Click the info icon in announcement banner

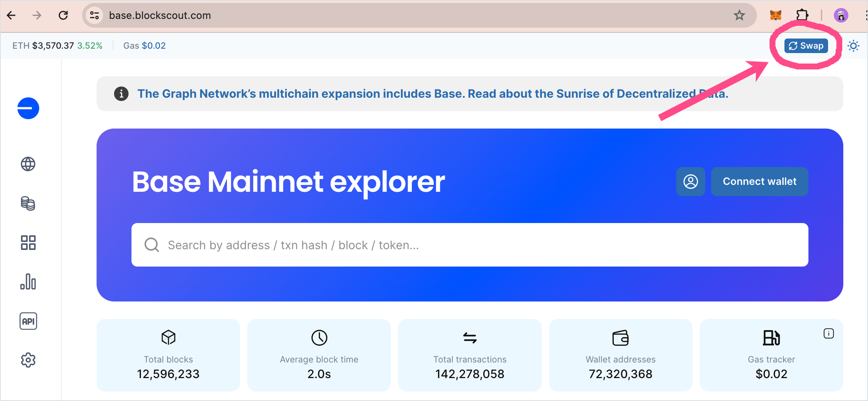pyautogui.click(x=121, y=94)
